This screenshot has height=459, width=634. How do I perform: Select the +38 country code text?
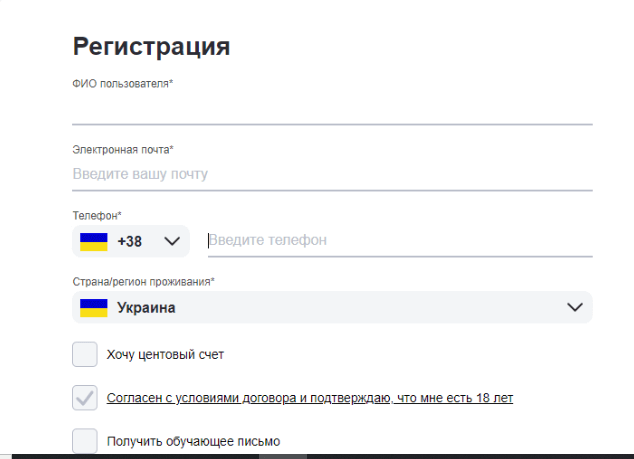(129, 242)
